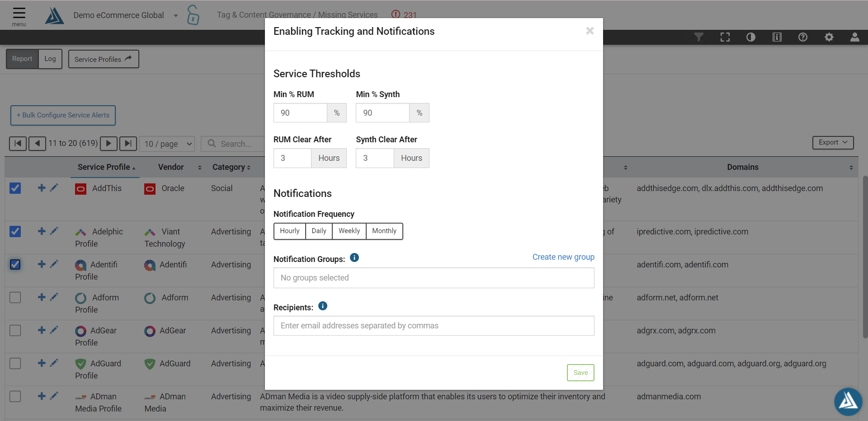Open the Demo eCommerce Global account dropdown
Image resolution: width=868 pixels, height=421 pixels.
click(126, 15)
